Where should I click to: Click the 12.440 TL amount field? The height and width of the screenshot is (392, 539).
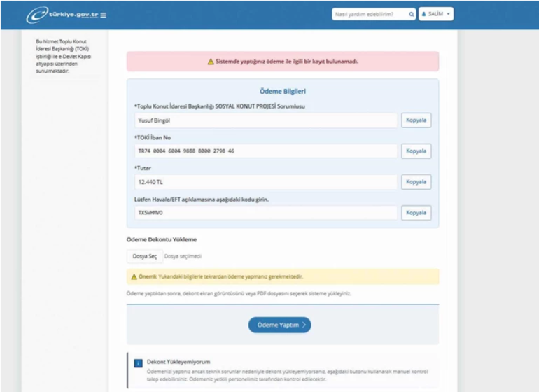click(x=265, y=182)
